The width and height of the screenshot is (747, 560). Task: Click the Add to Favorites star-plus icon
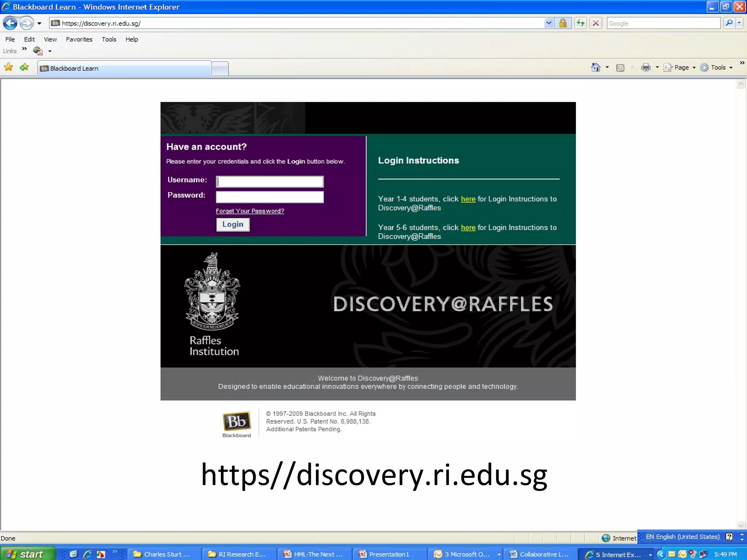coord(24,67)
